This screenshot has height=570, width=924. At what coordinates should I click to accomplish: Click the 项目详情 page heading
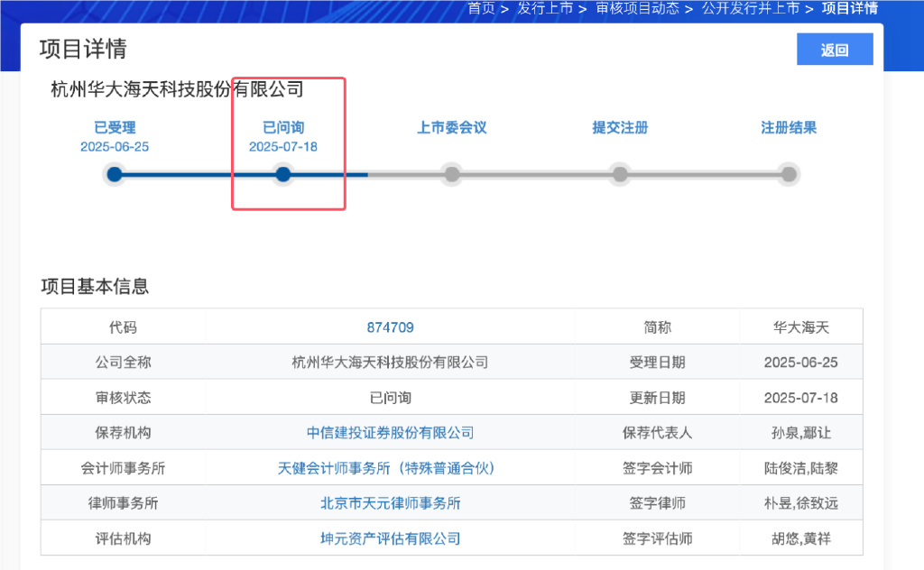click(x=83, y=49)
